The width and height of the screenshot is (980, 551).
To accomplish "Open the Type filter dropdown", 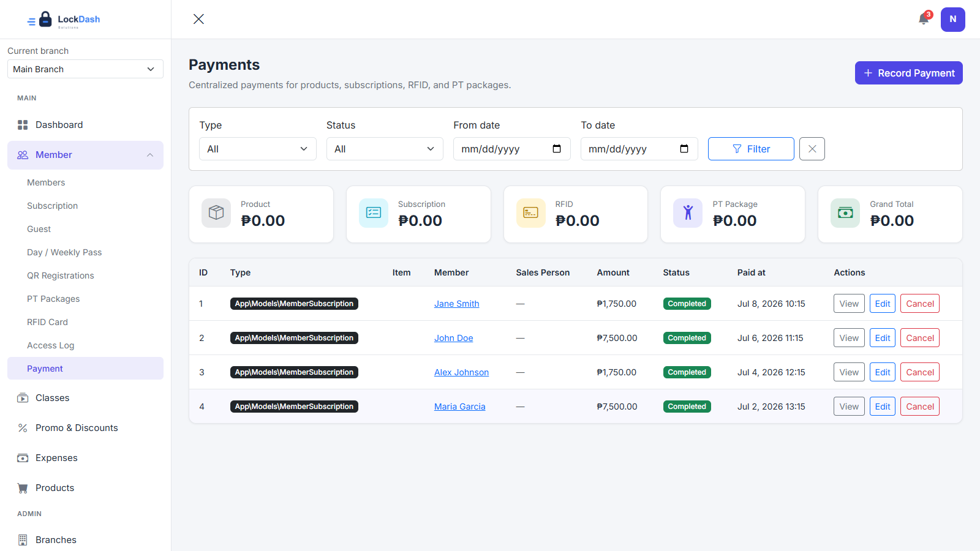I will (x=258, y=149).
